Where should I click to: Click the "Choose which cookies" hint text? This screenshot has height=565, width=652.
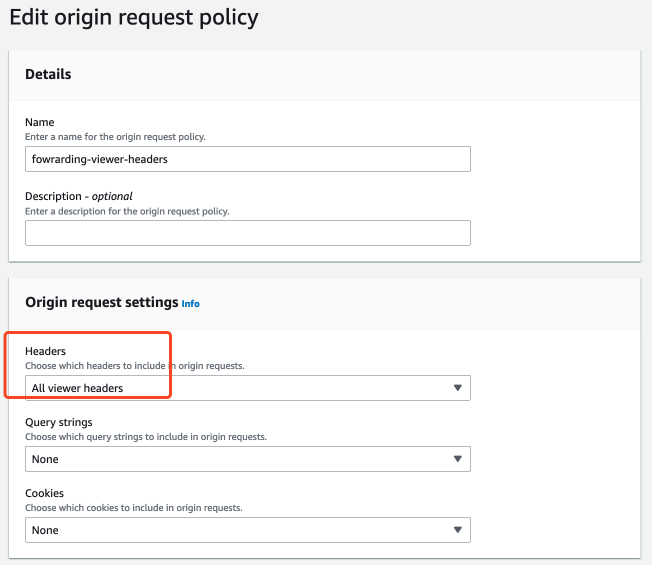tap(133, 508)
